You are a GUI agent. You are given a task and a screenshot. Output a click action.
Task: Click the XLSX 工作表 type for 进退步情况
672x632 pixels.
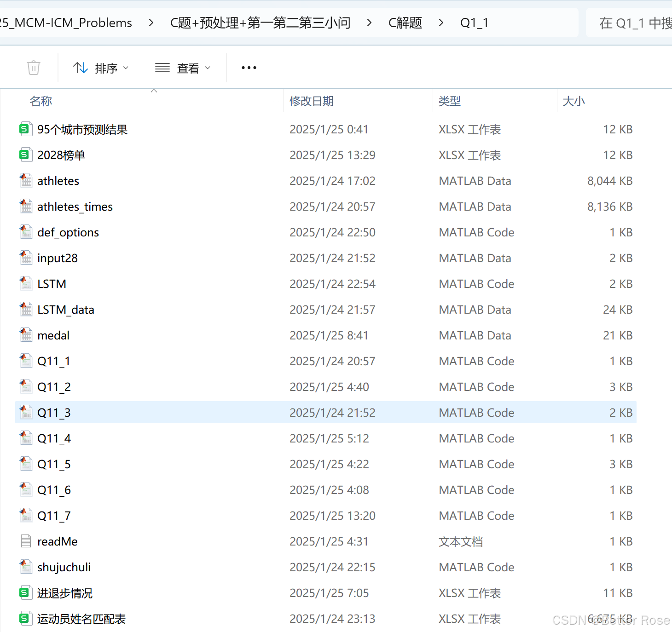click(470, 593)
